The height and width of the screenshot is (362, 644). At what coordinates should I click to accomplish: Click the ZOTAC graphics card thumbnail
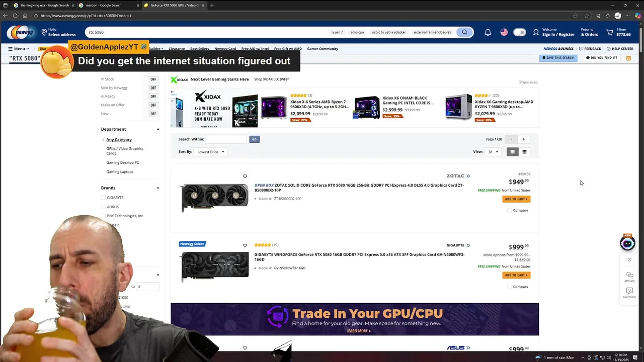[214, 196]
